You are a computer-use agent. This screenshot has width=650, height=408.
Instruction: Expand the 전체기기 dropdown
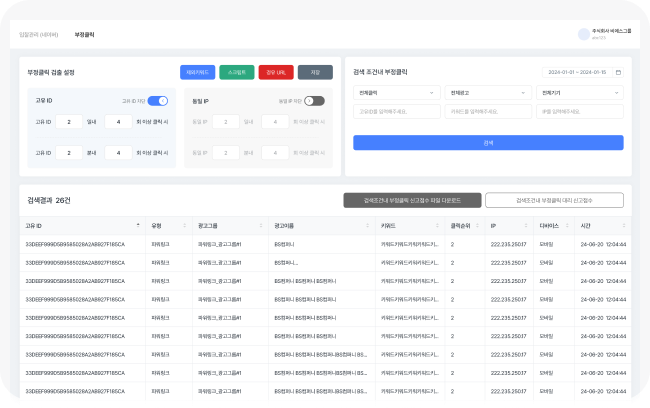click(x=579, y=92)
